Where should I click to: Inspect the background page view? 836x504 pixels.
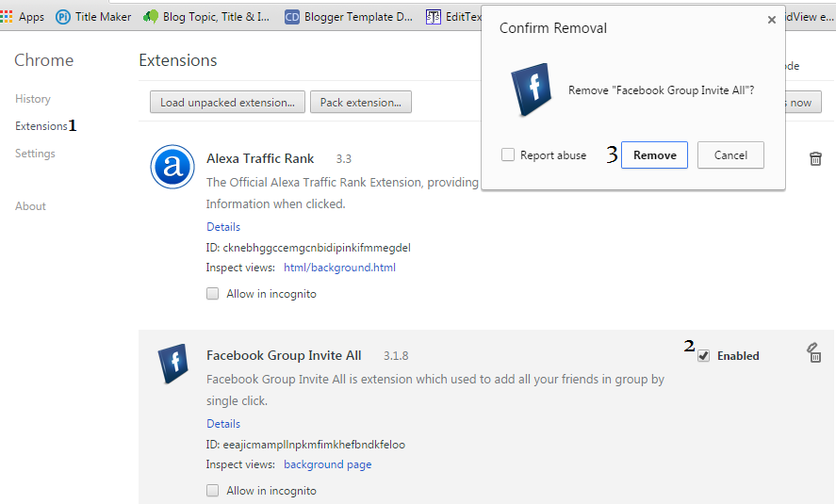point(327,464)
